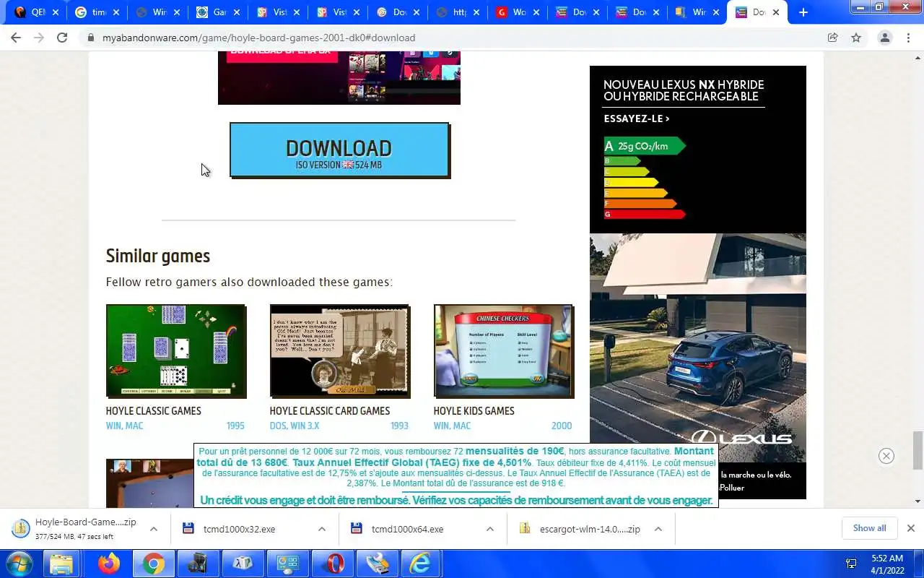Viewport: 924px width, 578px height.
Task: Expand options for escargot-wlm zip download
Action: point(658,529)
